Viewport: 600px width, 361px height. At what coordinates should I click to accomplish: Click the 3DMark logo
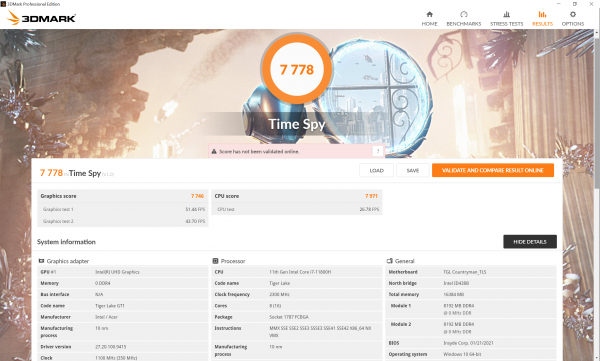point(41,18)
